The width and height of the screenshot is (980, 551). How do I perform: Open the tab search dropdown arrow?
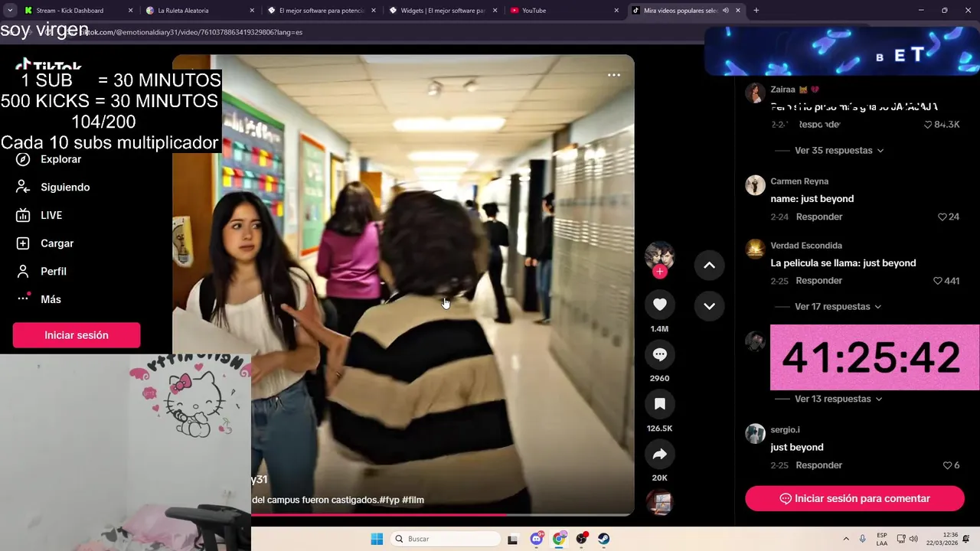click(9, 11)
